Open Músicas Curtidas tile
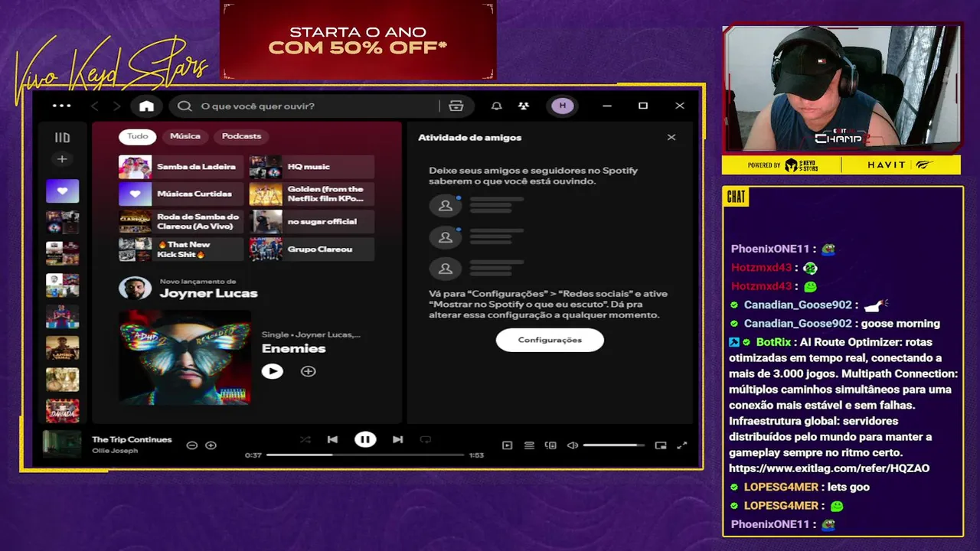Image resolution: width=980 pixels, height=551 pixels. (x=181, y=194)
